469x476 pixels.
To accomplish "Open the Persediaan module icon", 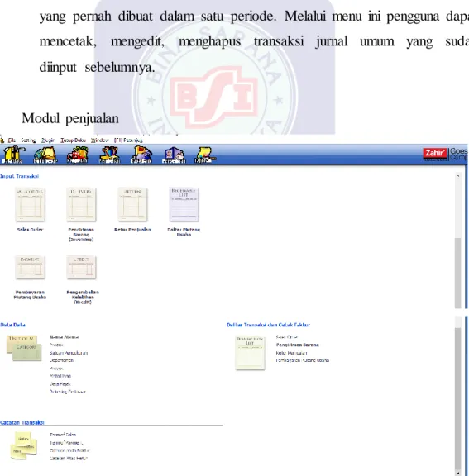I will pos(174,155).
